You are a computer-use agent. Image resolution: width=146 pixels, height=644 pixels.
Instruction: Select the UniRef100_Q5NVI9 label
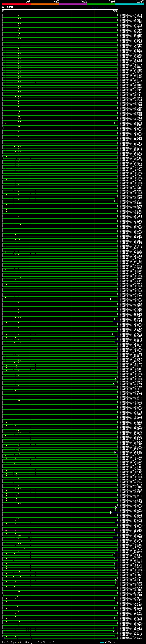click(131, 344)
